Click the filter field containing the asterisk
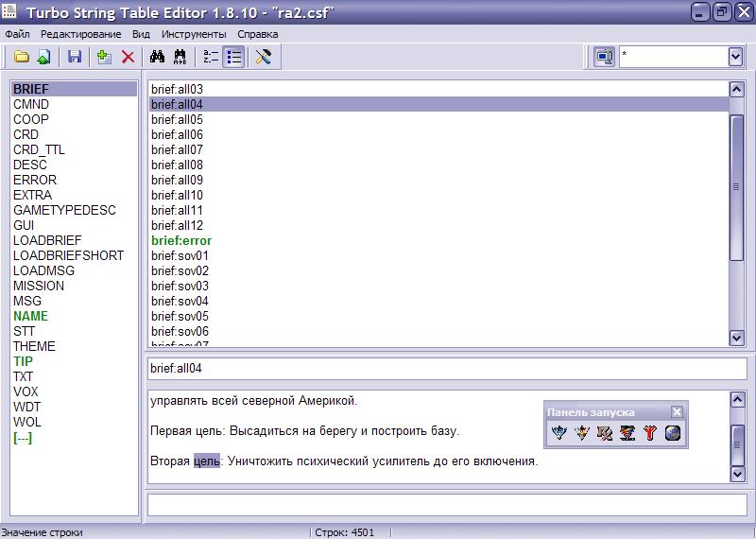 pyautogui.click(x=674, y=57)
